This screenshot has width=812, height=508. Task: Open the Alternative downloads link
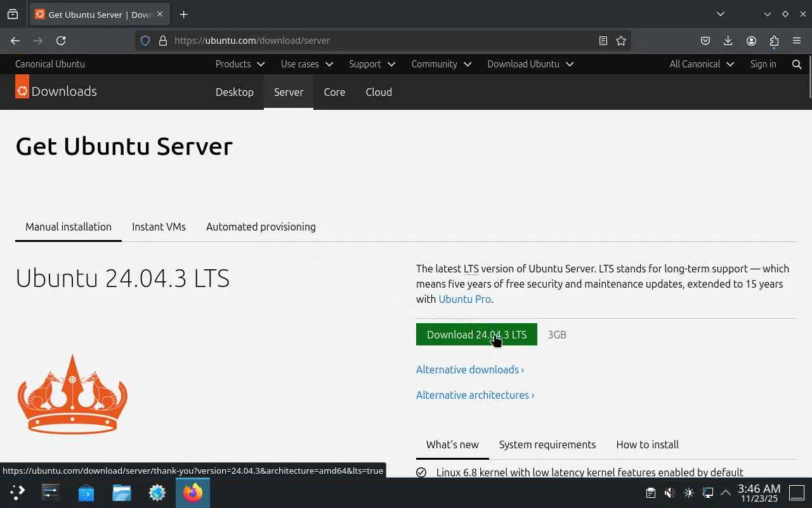(470, 370)
